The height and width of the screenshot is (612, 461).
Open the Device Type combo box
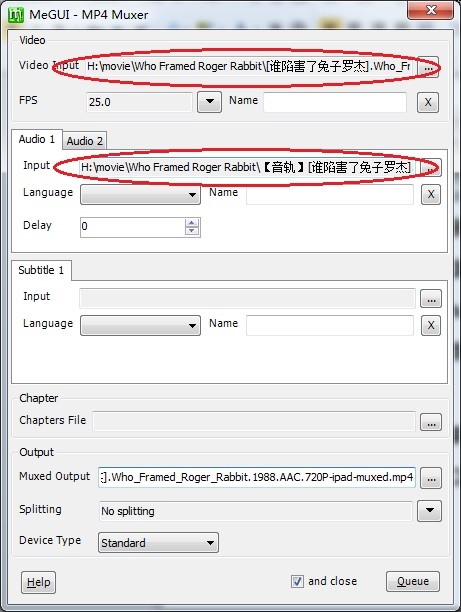(x=158, y=543)
